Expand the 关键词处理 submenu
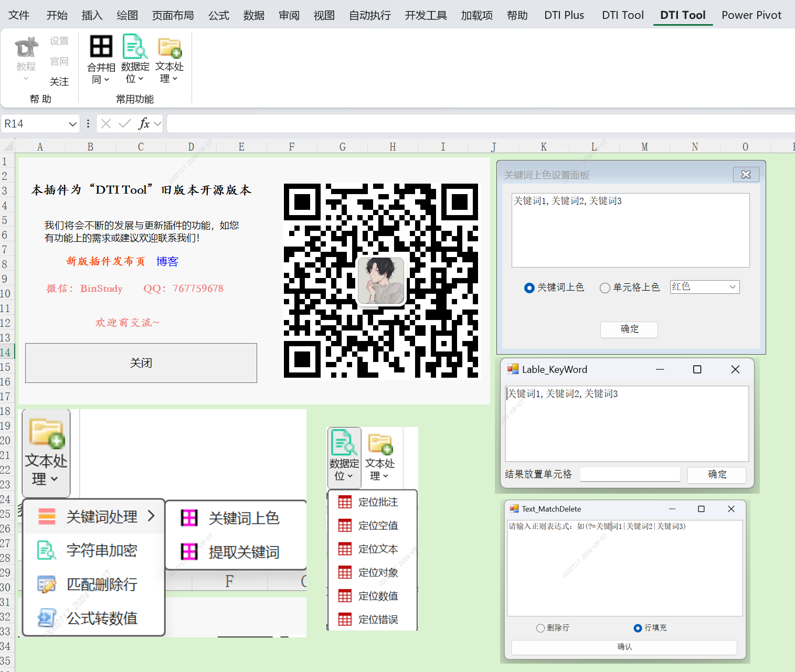The image size is (795, 672). (151, 516)
